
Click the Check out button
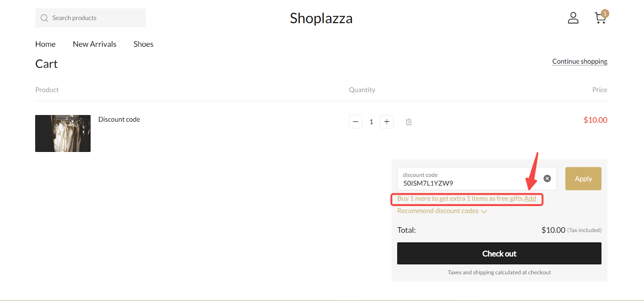499,253
